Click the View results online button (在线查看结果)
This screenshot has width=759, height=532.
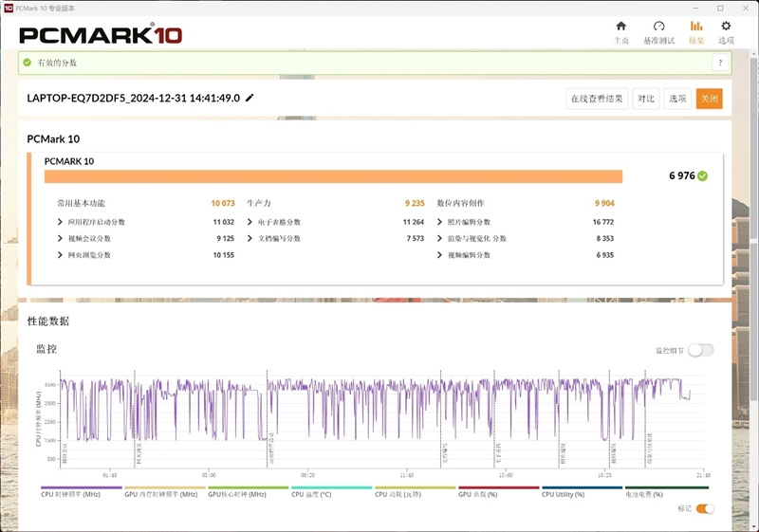pos(597,99)
